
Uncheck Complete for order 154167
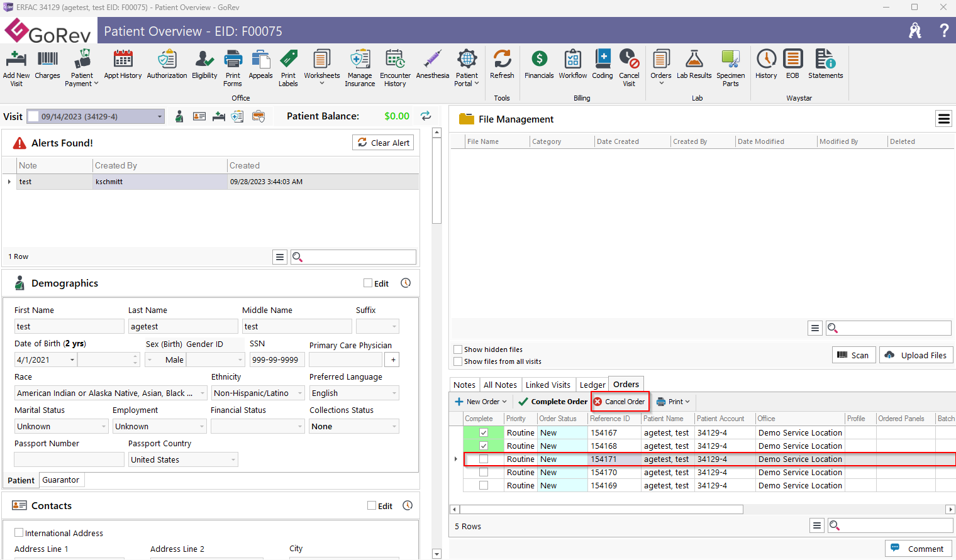(484, 432)
